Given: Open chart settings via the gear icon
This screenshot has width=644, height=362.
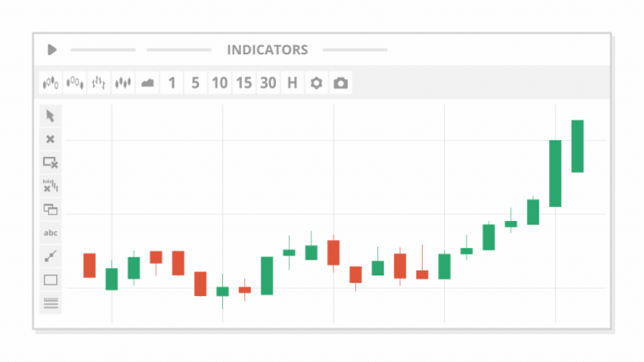Looking at the screenshot, I should coord(315,82).
